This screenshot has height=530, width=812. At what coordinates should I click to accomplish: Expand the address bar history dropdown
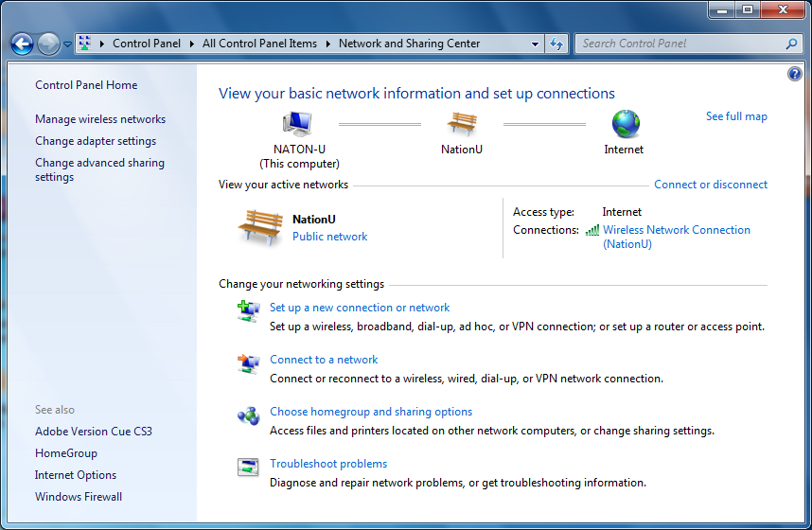click(x=535, y=44)
